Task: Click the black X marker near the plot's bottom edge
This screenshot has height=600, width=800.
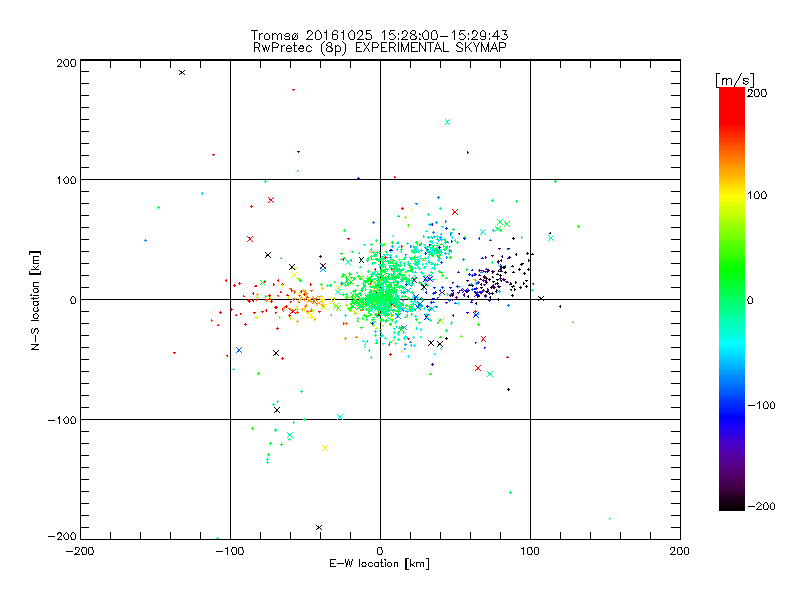Action: 319,528
